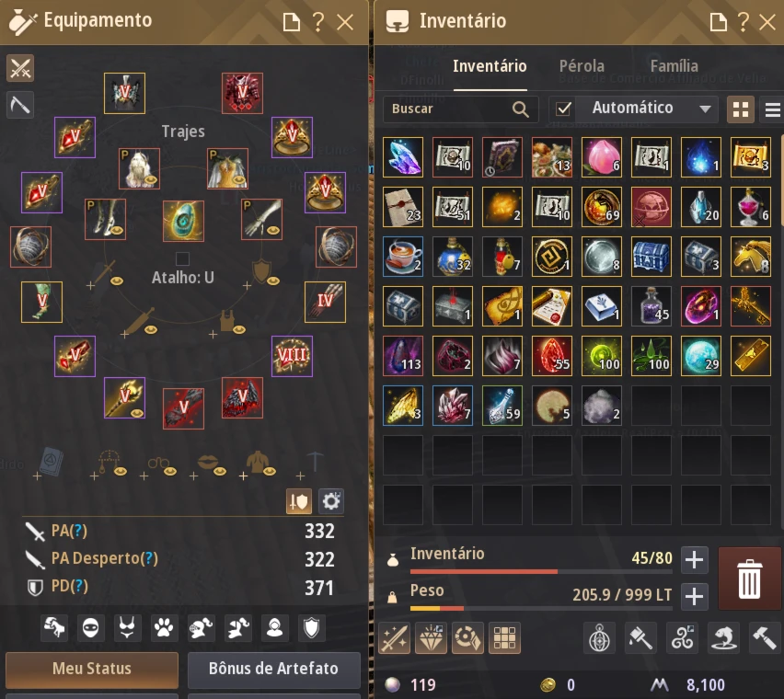Toggle the checkbox above Atalho: U
The image size is (784, 699).
182,258
